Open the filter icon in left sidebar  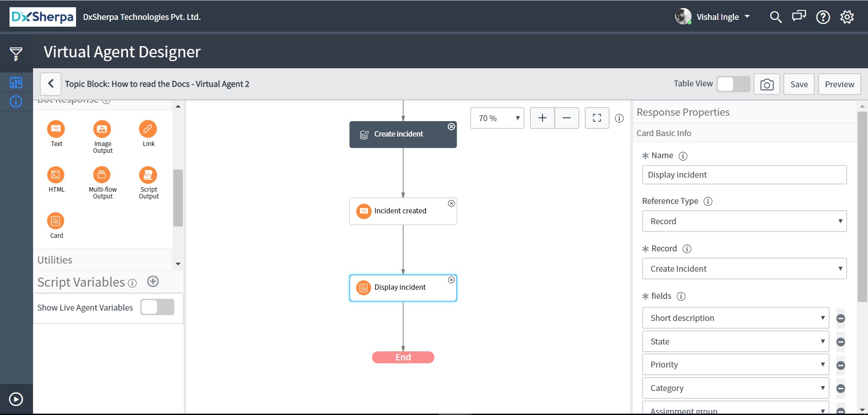16,53
